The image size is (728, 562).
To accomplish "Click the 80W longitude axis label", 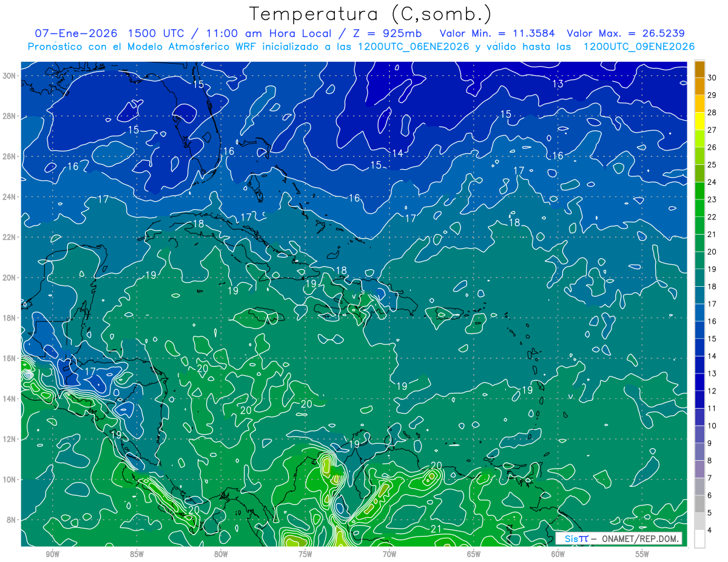I will point(221,554).
